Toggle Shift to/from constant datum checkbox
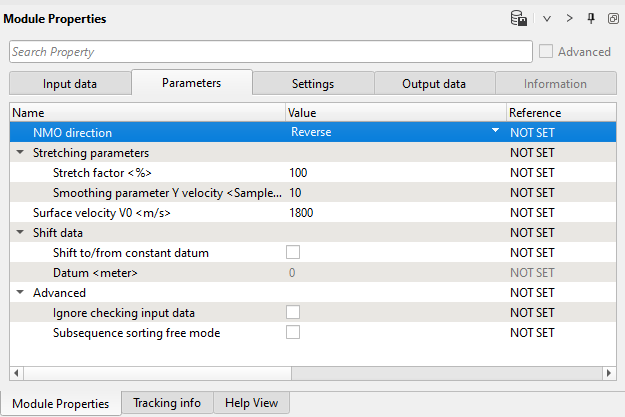 293,253
